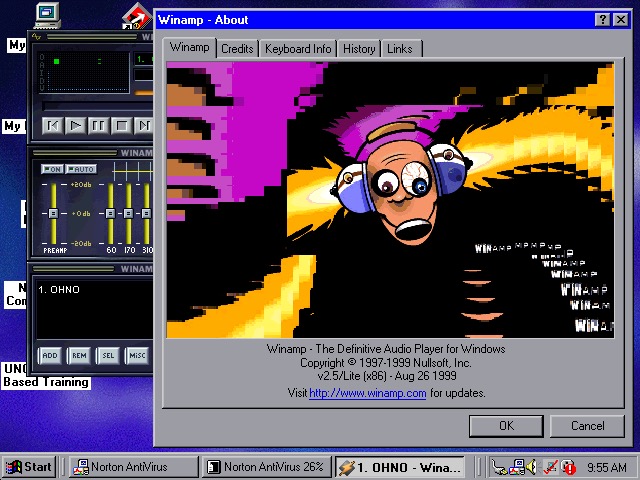Screen dimensions: 640x480
Task: Select playlist entry 1. OHNO
Action: pos(59,289)
